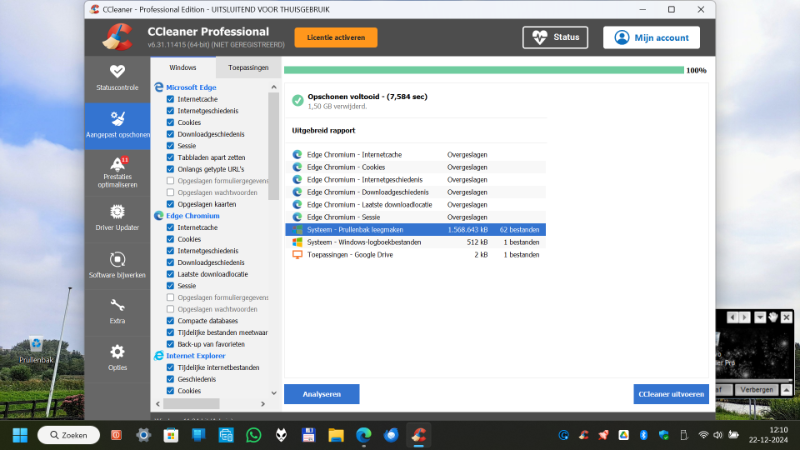The width and height of the screenshot is (800, 450).
Task: Collapse the Internet Explorer section header
Action: tap(192, 355)
